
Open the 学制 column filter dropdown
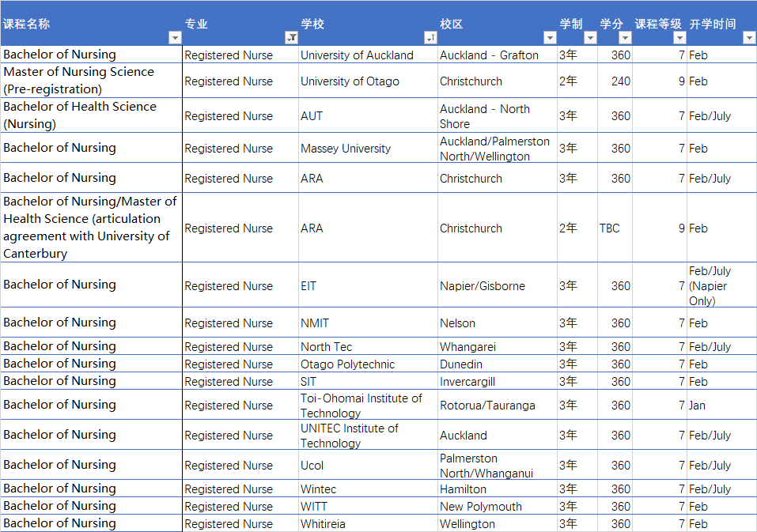coord(590,38)
